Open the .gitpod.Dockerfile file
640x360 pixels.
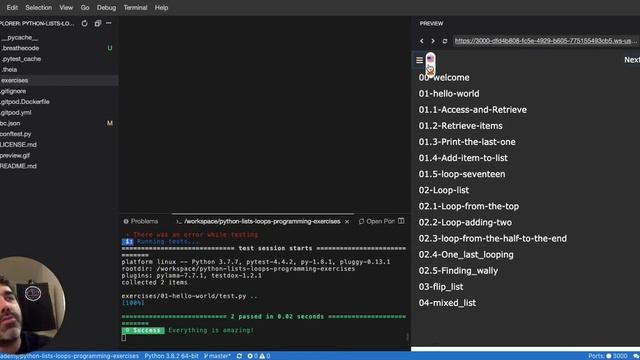click(25, 102)
